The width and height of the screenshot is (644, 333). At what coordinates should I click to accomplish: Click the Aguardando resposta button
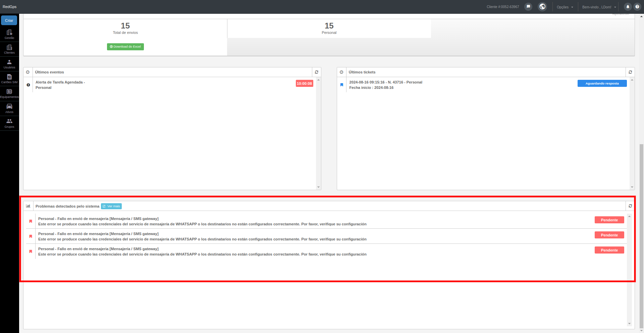click(602, 84)
